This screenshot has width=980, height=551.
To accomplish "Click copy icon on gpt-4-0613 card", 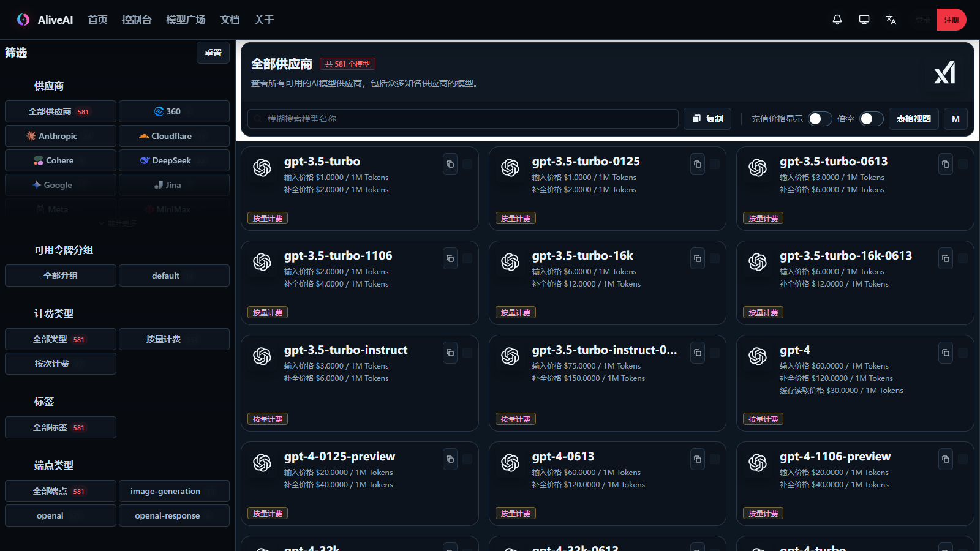I will (x=698, y=459).
